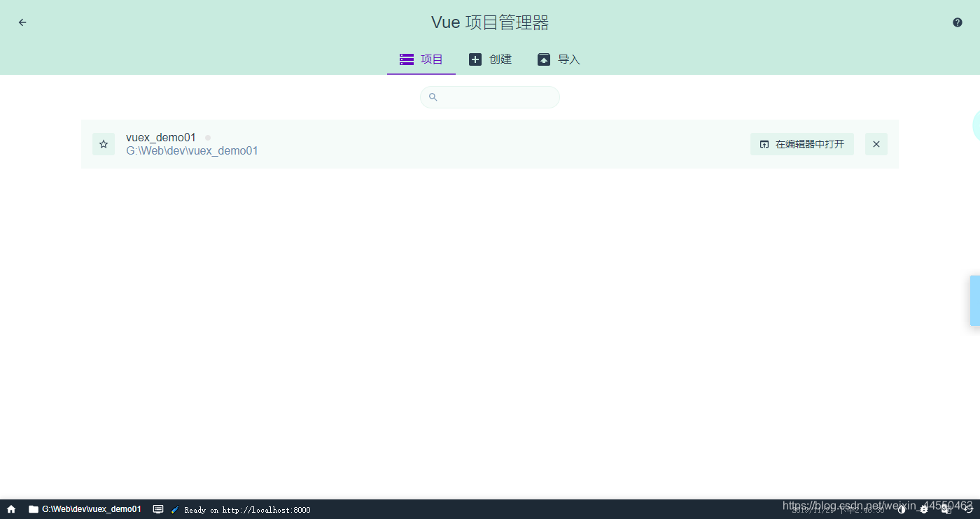This screenshot has width=980, height=519.
Task: Click the home icon in status bar
Action: [x=11, y=509]
